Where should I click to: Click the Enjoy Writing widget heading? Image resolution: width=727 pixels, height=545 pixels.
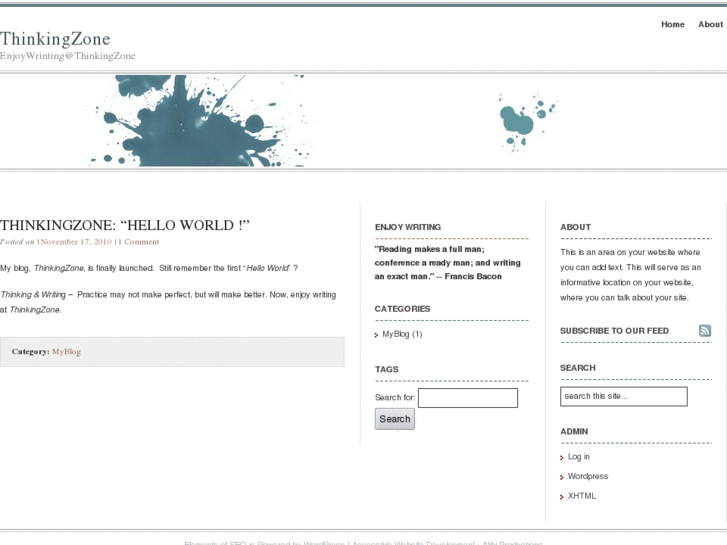coord(408,227)
